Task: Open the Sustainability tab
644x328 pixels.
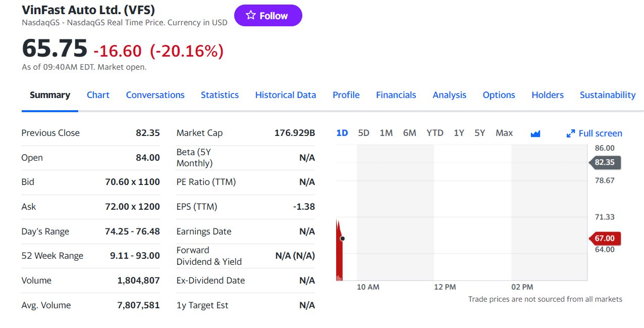Action: 607,95
